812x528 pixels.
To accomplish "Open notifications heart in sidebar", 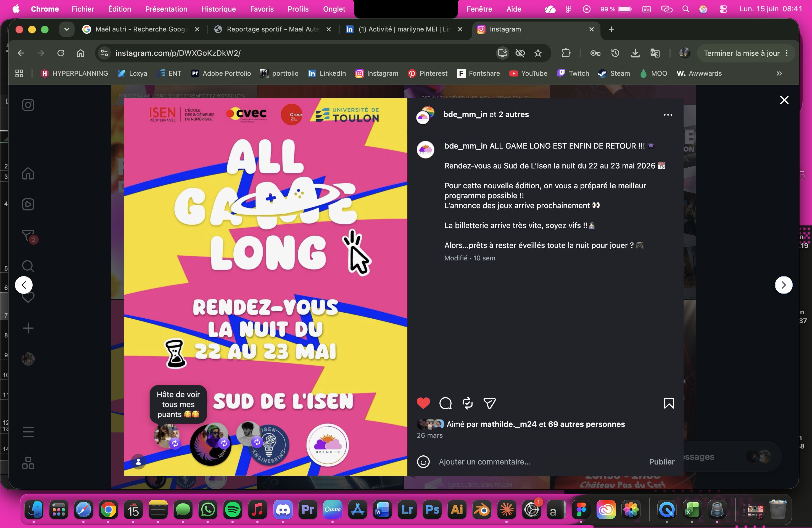I will click(28, 297).
